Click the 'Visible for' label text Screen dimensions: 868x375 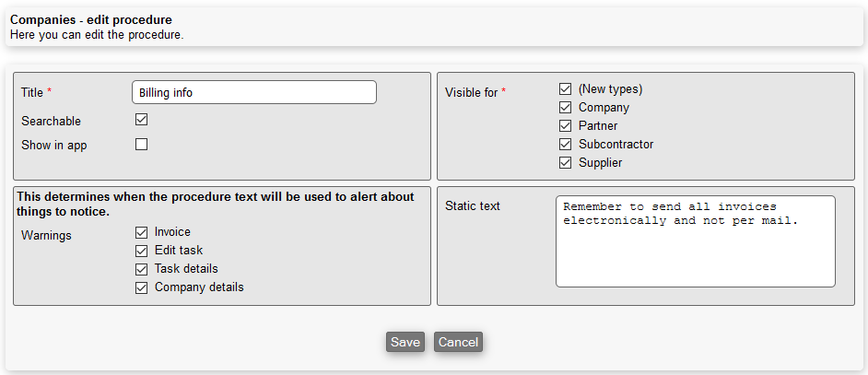click(471, 92)
